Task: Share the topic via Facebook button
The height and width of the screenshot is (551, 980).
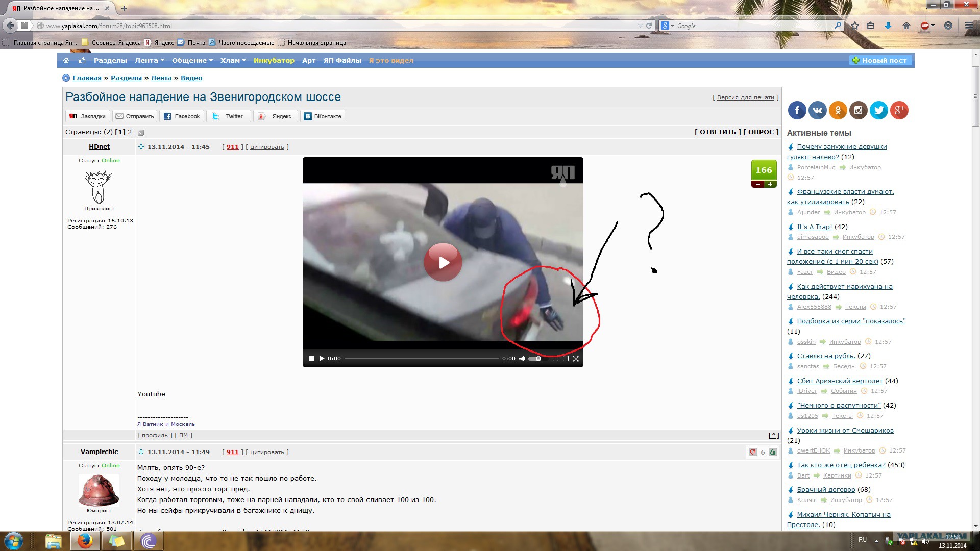Action: pos(182,116)
